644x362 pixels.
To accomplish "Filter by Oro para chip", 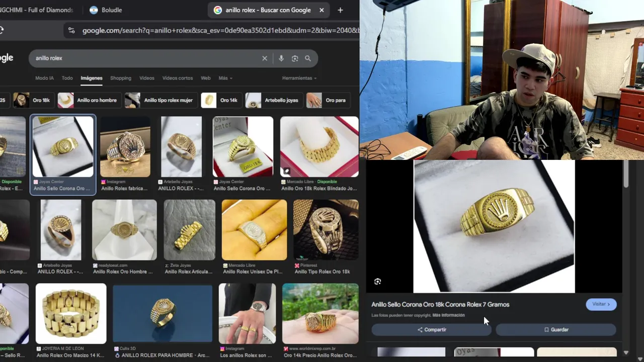I will coord(328,100).
